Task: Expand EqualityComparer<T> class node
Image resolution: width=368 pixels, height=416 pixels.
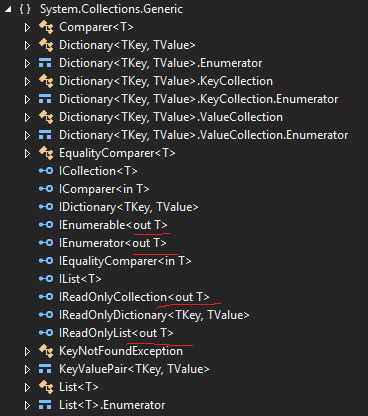Action: tap(27, 153)
